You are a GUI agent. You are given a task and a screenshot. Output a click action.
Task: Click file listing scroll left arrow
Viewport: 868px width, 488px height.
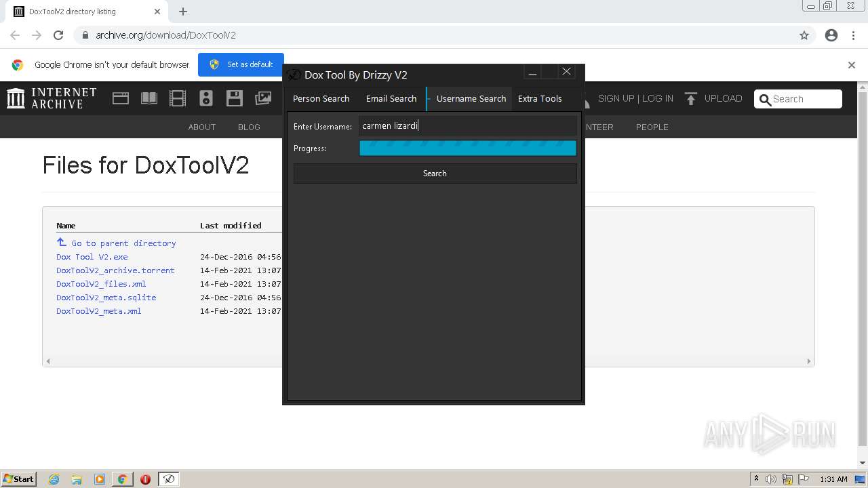(47, 361)
